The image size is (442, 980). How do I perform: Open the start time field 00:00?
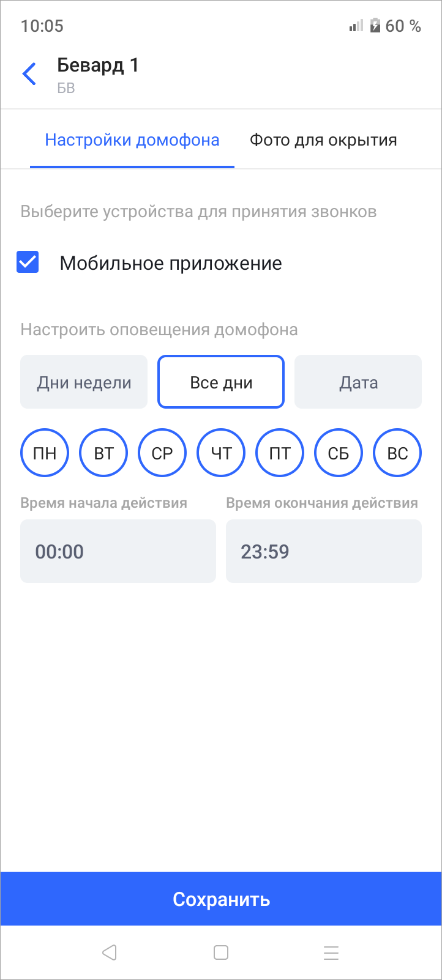coord(118,551)
